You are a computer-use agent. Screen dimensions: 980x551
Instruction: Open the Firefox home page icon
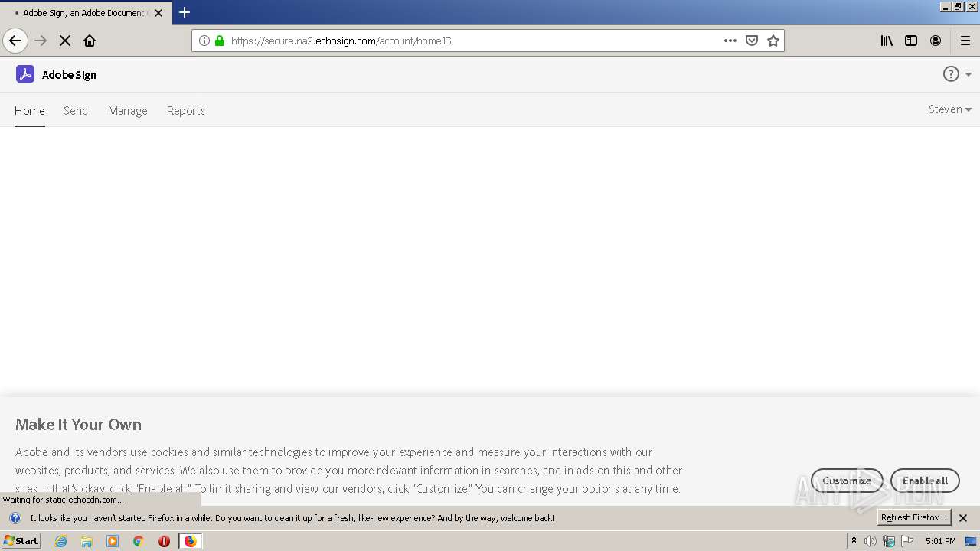90,41
